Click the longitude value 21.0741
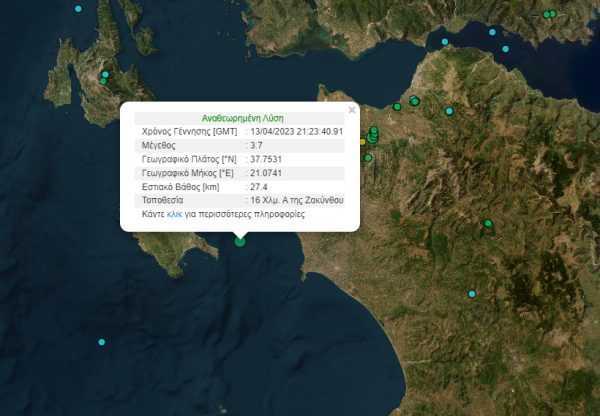This screenshot has height=416, width=600. 265,173
